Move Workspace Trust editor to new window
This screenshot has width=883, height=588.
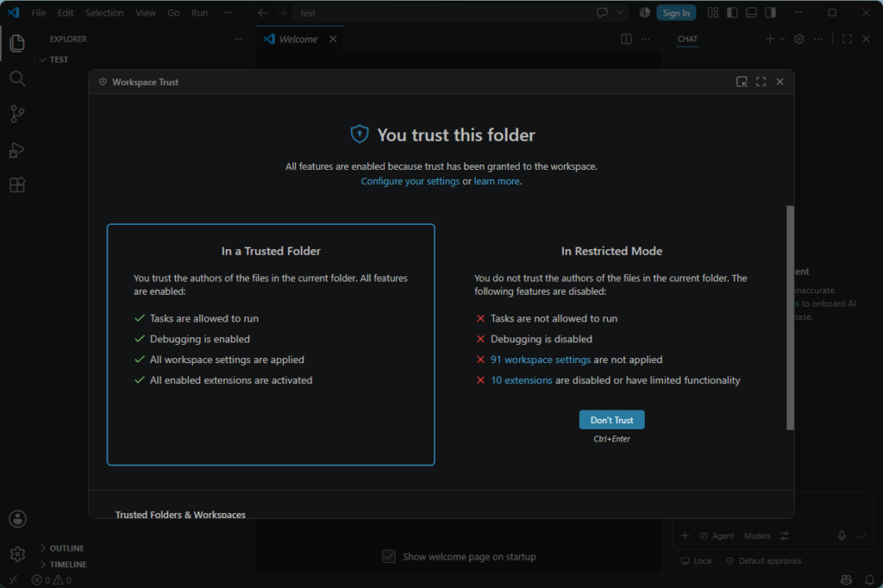pyautogui.click(x=742, y=82)
